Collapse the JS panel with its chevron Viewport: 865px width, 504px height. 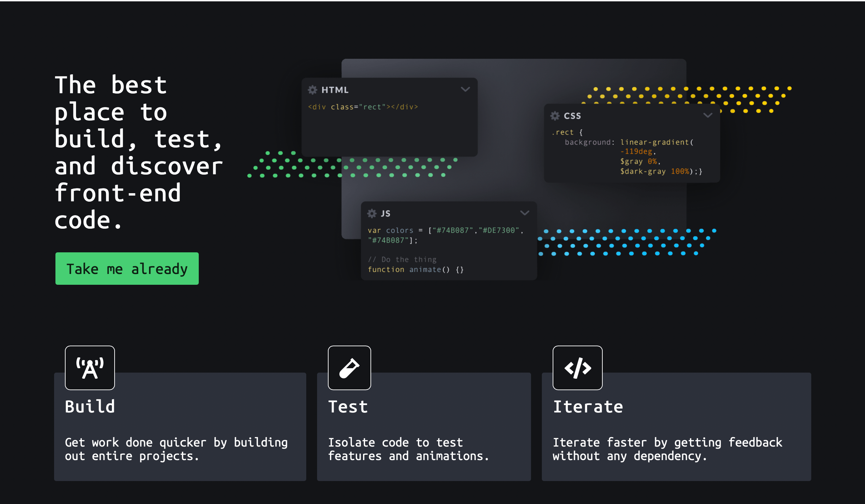(525, 213)
